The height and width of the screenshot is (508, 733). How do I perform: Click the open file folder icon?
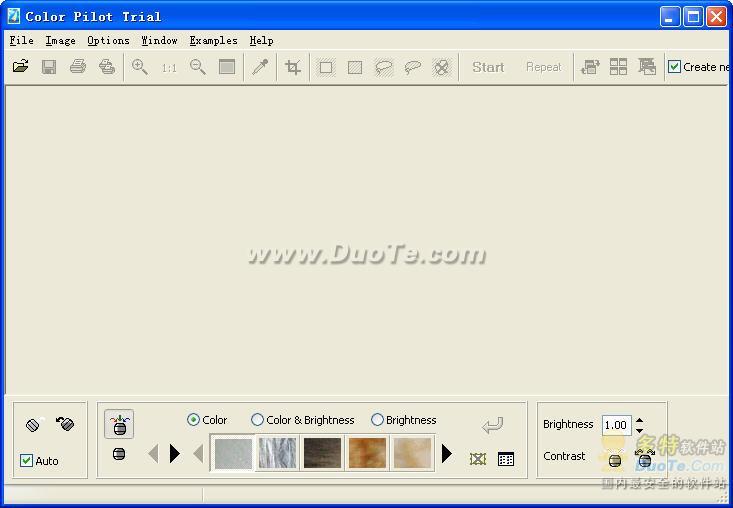point(20,67)
